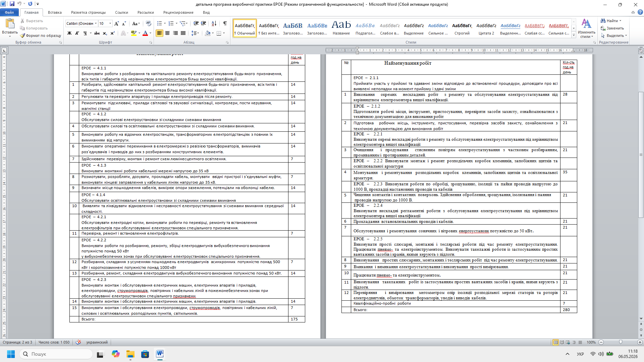Apply bulleted list formatting
Image resolution: width=644 pixels, height=362 pixels.
click(x=160, y=23)
